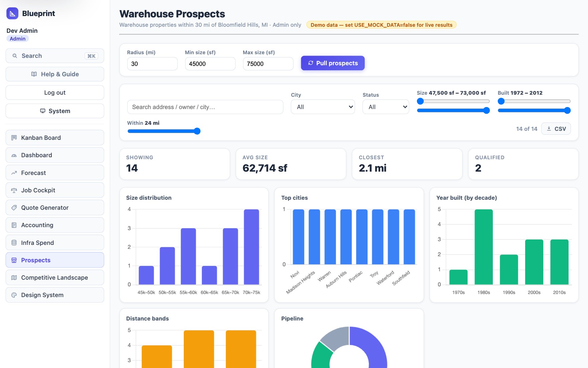Click the Kanban Board icon
Screen dimensions: 588x368
[x=14, y=138]
